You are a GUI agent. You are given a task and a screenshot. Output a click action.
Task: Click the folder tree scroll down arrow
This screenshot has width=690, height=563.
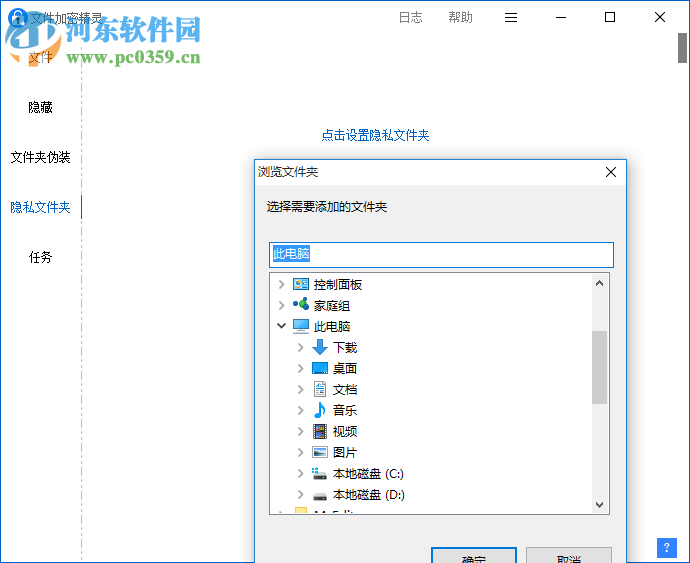point(599,504)
